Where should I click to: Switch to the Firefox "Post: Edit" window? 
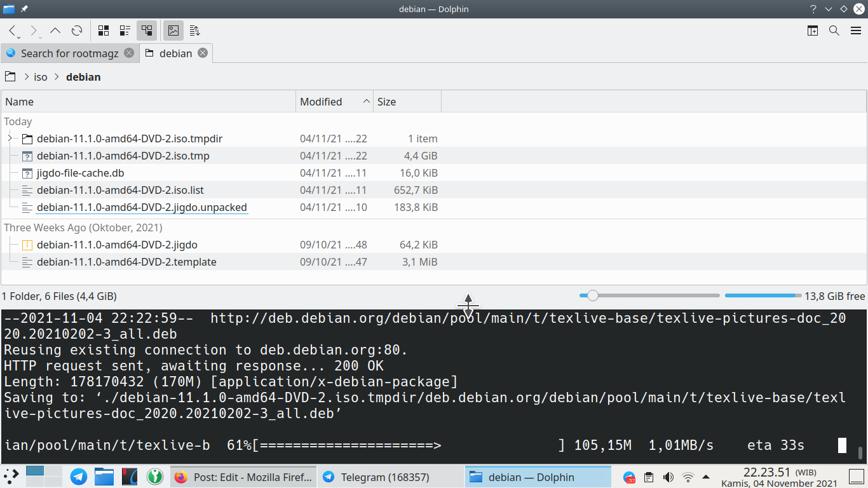pyautogui.click(x=243, y=477)
